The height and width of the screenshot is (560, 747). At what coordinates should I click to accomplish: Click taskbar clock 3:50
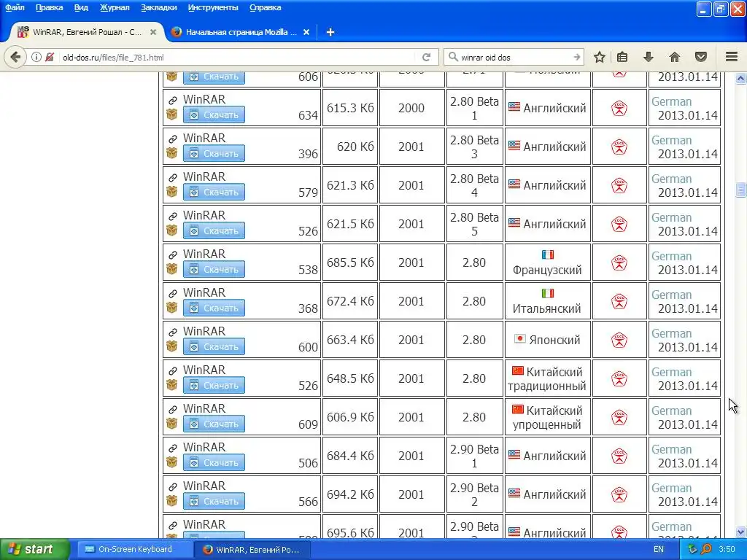(727, 549)
